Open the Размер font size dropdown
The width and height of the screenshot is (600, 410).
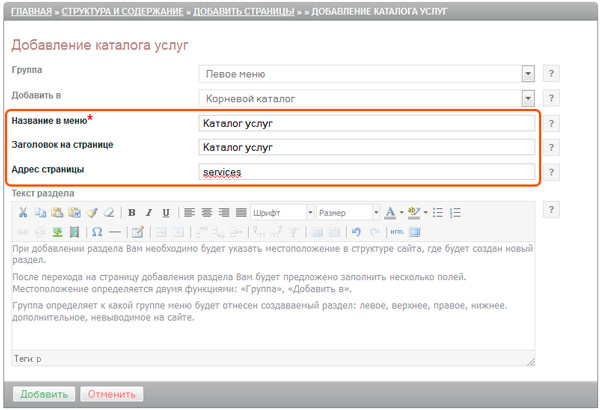pyautogui.click(x=345, y=212)
